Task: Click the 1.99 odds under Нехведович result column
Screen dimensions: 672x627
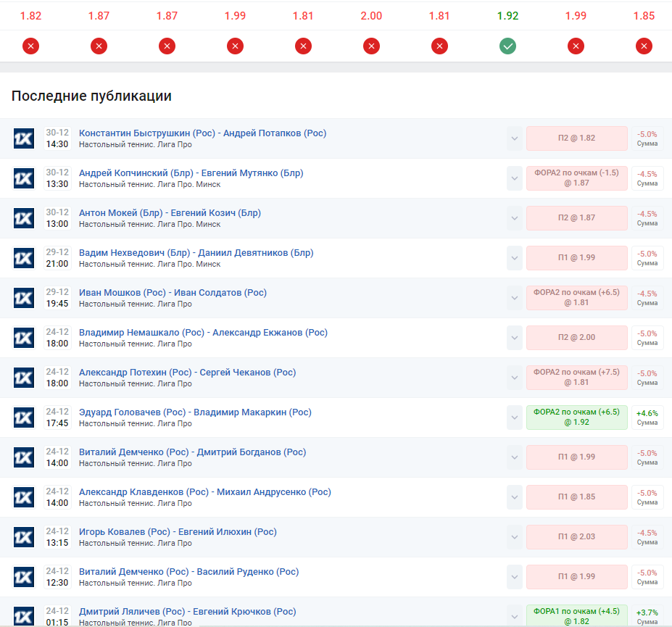Action: [x=235, y=16]
